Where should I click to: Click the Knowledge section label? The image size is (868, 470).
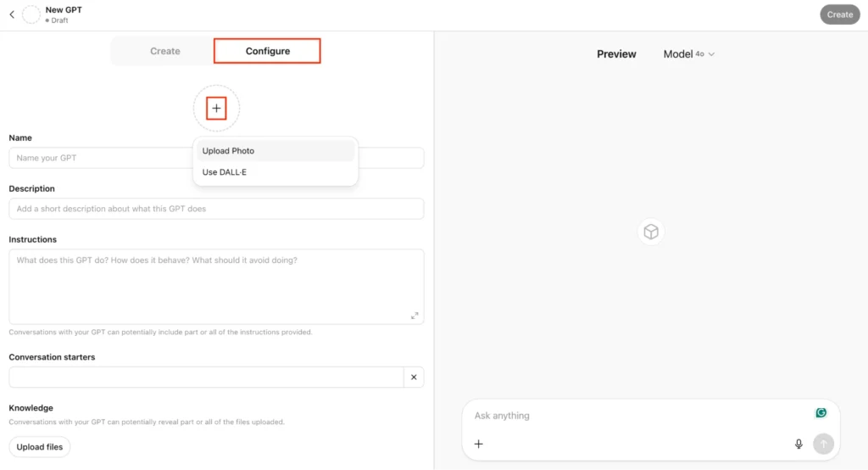pyautogui.click(x=31, y=408)
